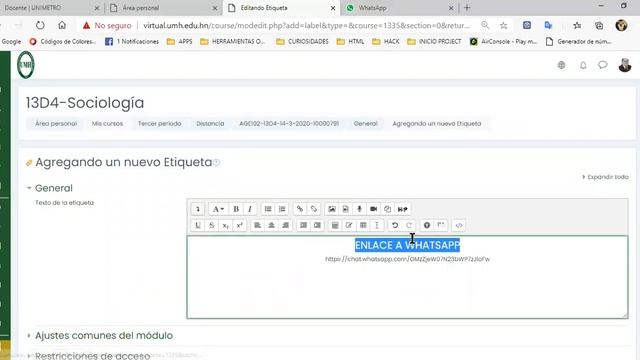
Task: Bookmark this page with star icon
Action: 504,25
